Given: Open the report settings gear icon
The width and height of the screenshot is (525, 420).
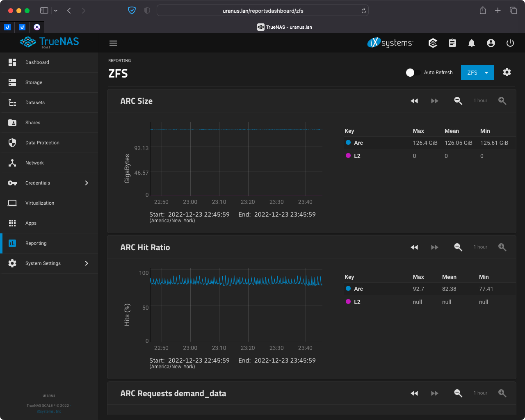Looking at the screenshot, I should pos(507,72).
